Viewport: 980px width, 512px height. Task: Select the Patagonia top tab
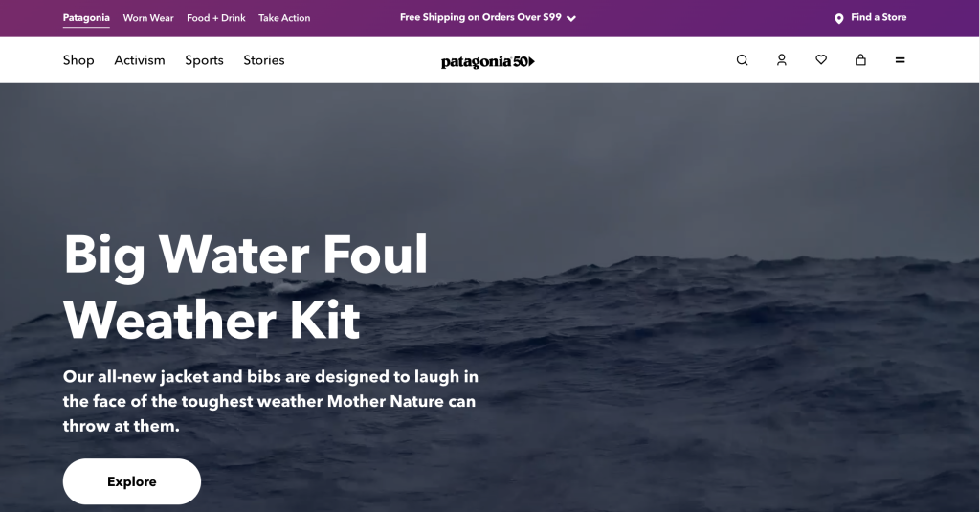pyautogui.click(x=86, y=18)
